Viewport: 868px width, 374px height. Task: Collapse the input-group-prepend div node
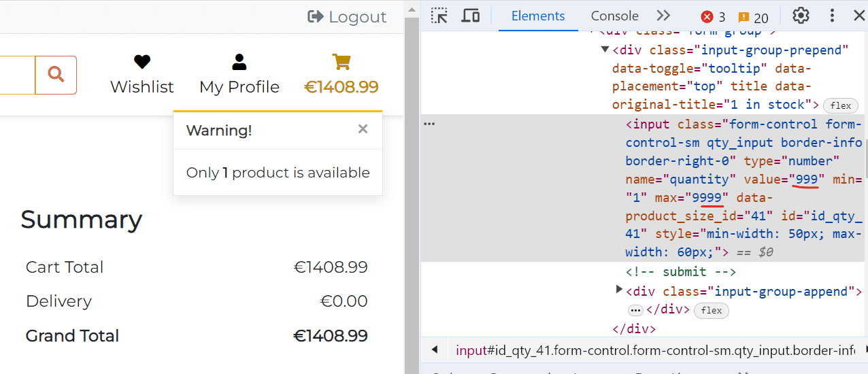(605, 50)
